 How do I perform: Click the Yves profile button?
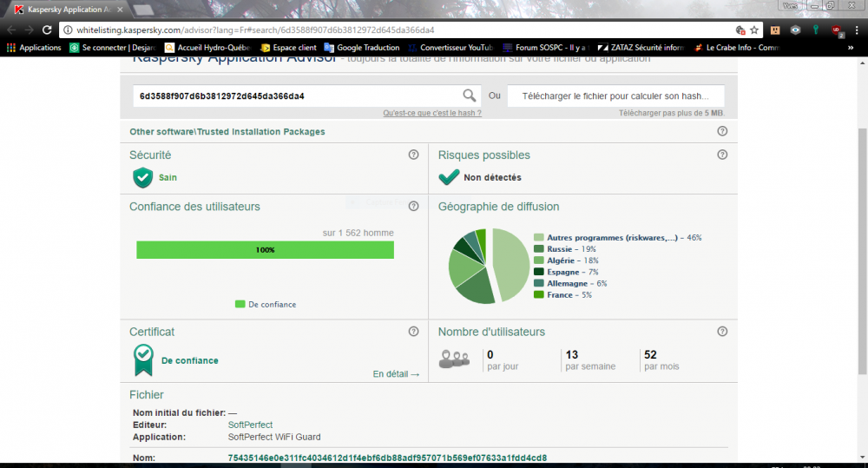point(790,5)
